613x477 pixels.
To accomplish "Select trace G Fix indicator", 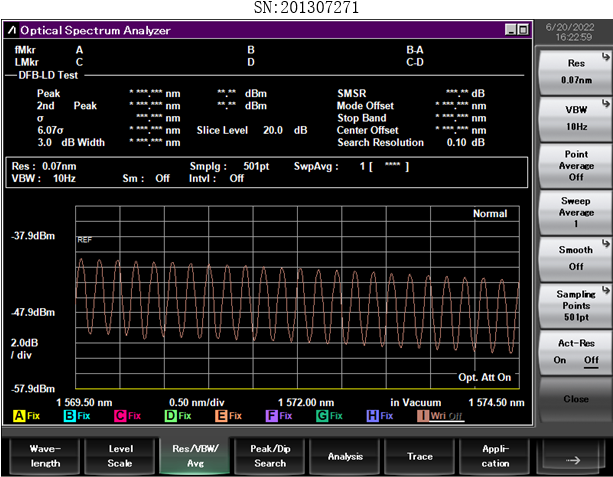I will tap(329, 415).
